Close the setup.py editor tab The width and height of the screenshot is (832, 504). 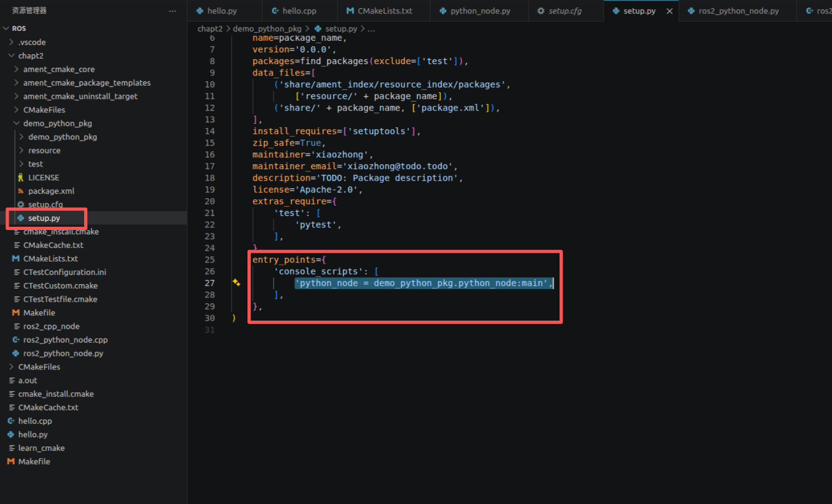click(x=669, y=11)
